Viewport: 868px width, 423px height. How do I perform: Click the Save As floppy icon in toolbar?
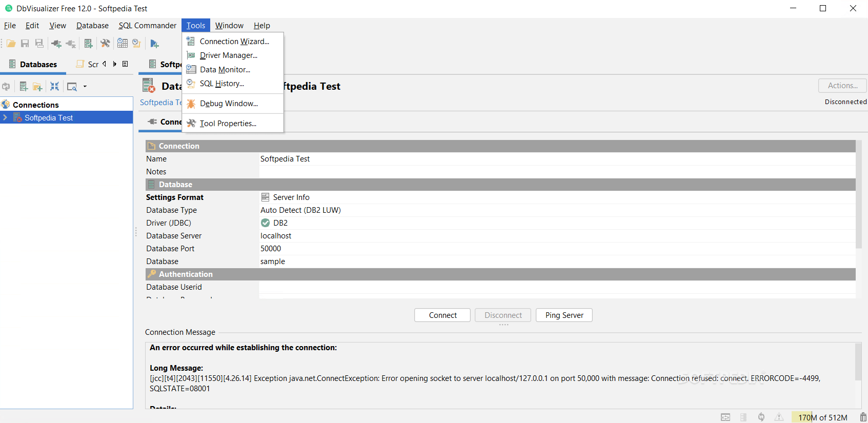click(39, 44)
